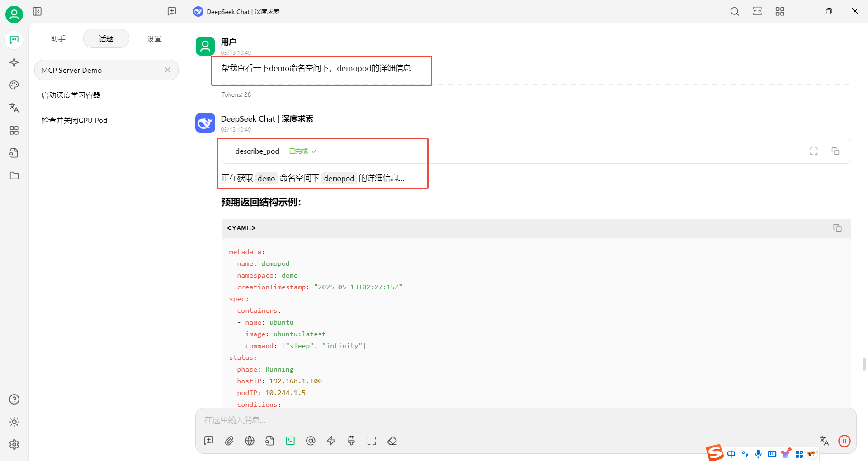Clear chat with the eraser icon
The width and height of the screenshot is (868, 461).
tap(392, 441)
